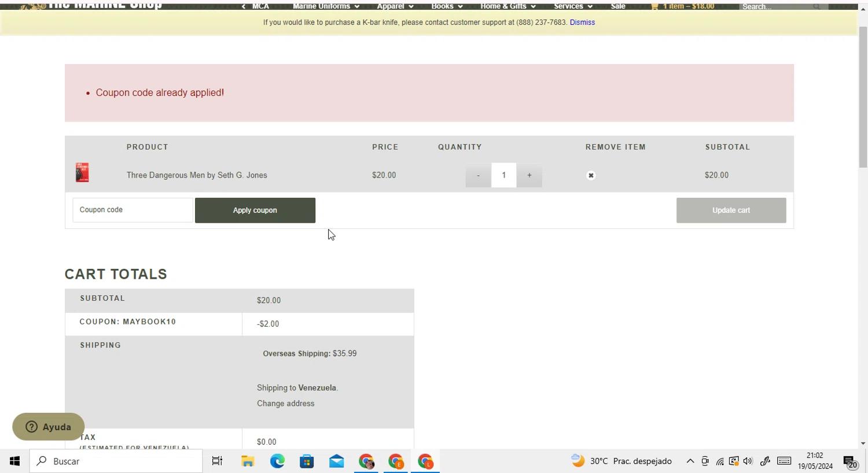Open the Ayuda help widget
This screenshot has height=473, width=868.
pos(49,427)
